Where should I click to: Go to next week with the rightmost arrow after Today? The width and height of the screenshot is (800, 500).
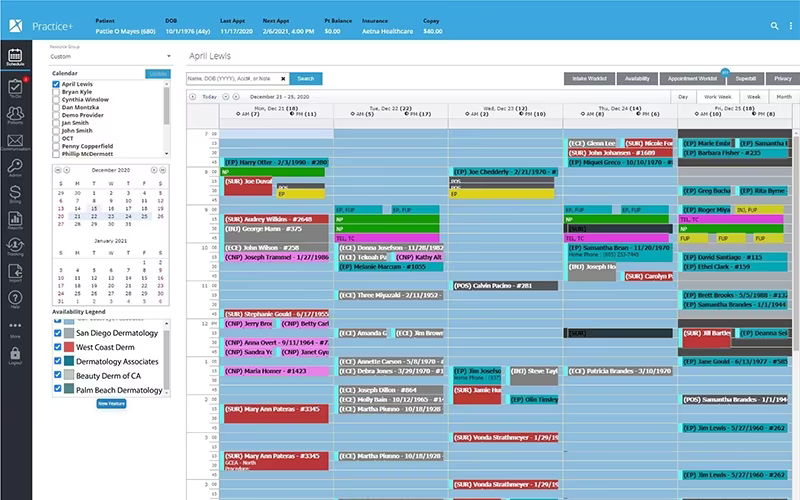pyautogui.click(x=236, y=96)
